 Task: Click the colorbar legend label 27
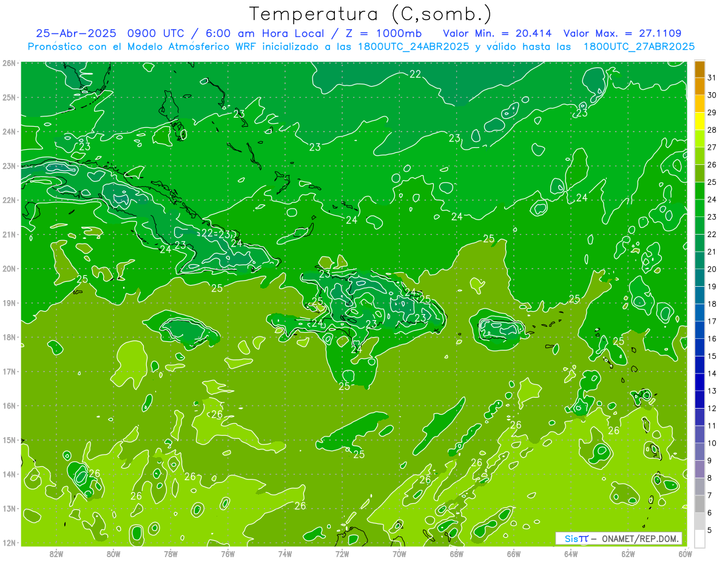712,147
